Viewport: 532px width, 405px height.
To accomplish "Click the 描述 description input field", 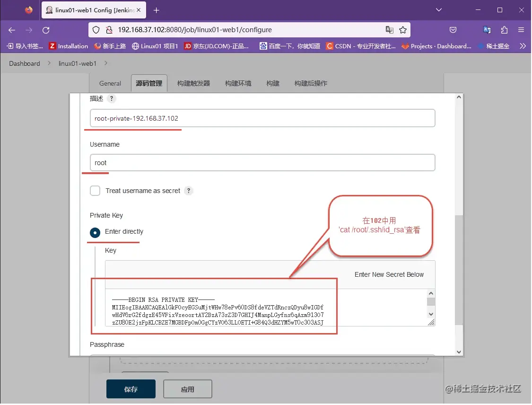I will 262,118.
